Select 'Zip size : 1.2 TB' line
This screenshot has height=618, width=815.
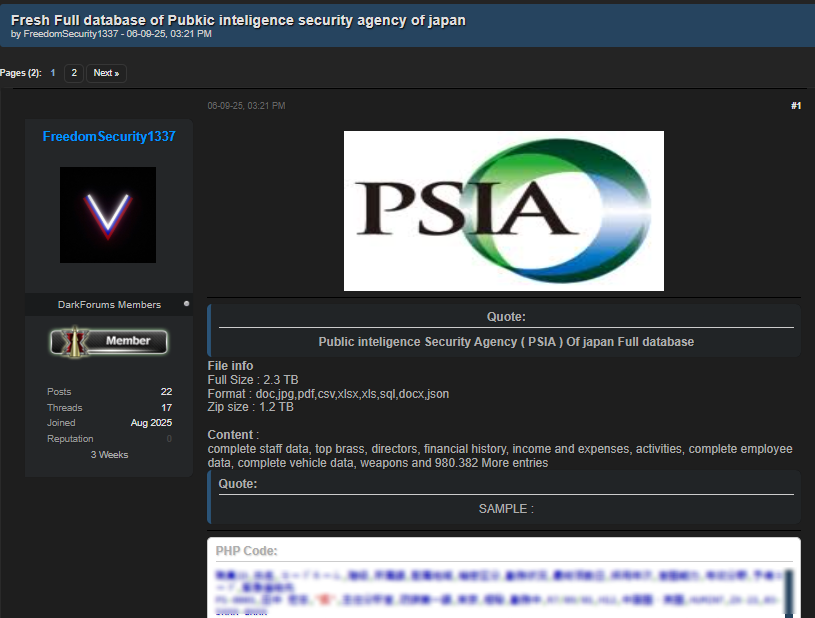click(251, 407)
